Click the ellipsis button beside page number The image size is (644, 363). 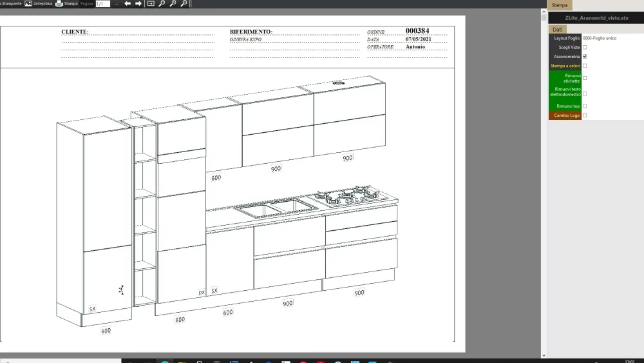[x=117, y=4]
